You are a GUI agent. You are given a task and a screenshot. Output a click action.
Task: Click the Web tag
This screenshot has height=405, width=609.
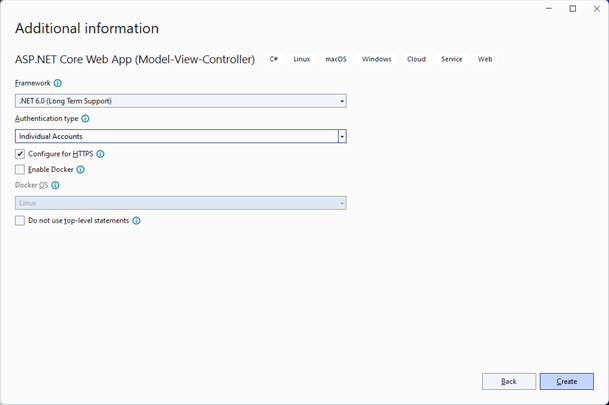pos(485,59)
